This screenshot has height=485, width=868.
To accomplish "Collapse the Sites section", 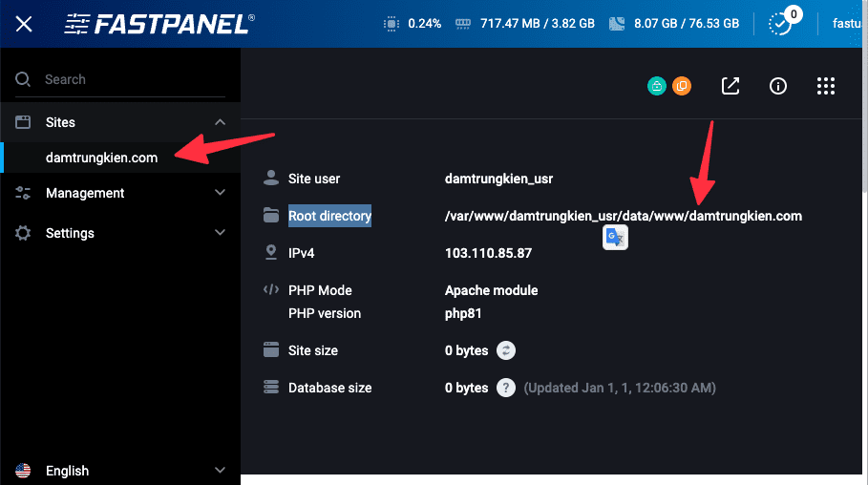I will tap(220, 122).
